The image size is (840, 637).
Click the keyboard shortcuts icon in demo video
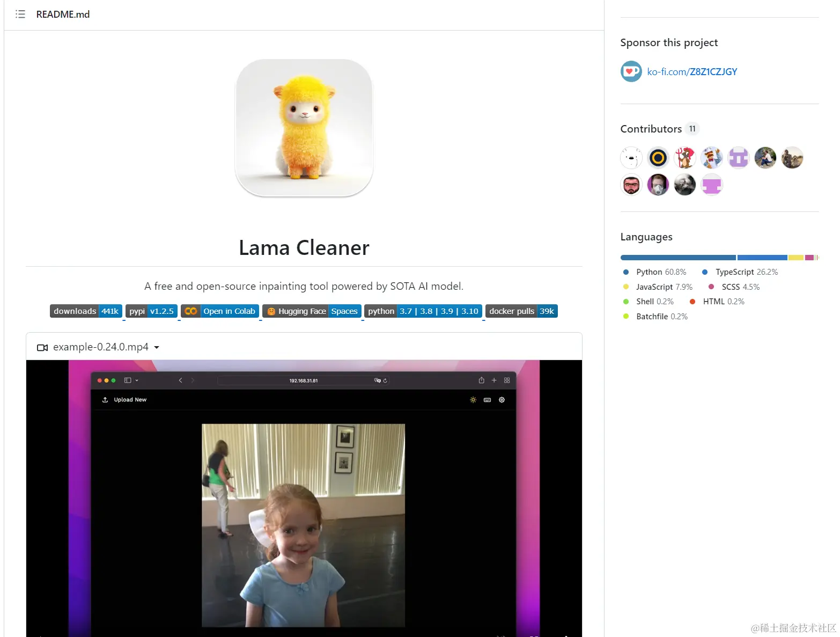(x=487, y=400)
